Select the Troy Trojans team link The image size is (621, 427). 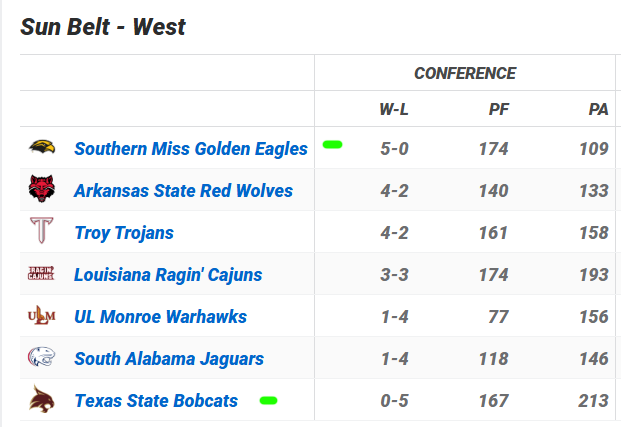click(x=124, y=233)
